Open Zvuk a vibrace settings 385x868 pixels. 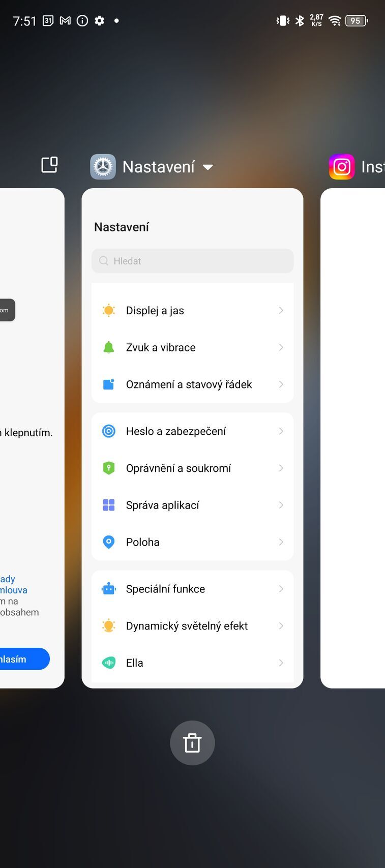click(x=193, y=347)
